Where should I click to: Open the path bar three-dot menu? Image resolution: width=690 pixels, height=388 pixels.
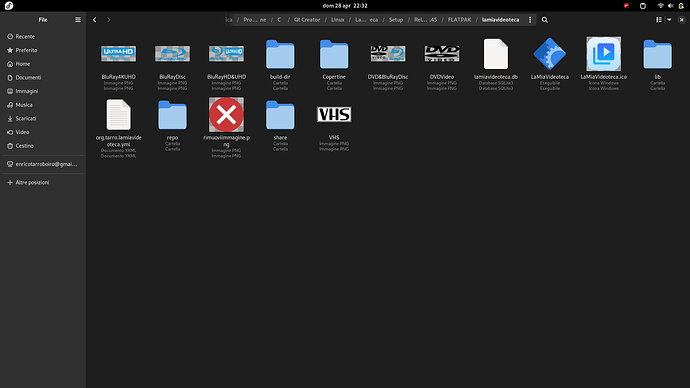pos(530,20)
